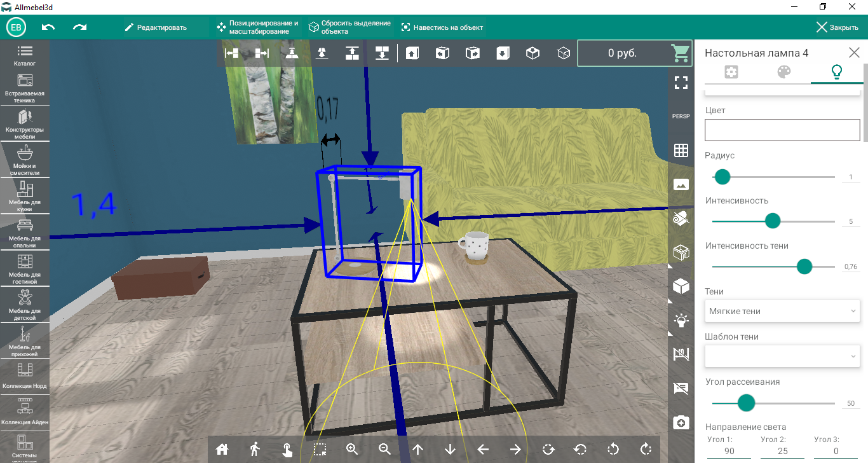Toggle PERSP camera projection
The image size is (868, 463).
click(681, 116)
